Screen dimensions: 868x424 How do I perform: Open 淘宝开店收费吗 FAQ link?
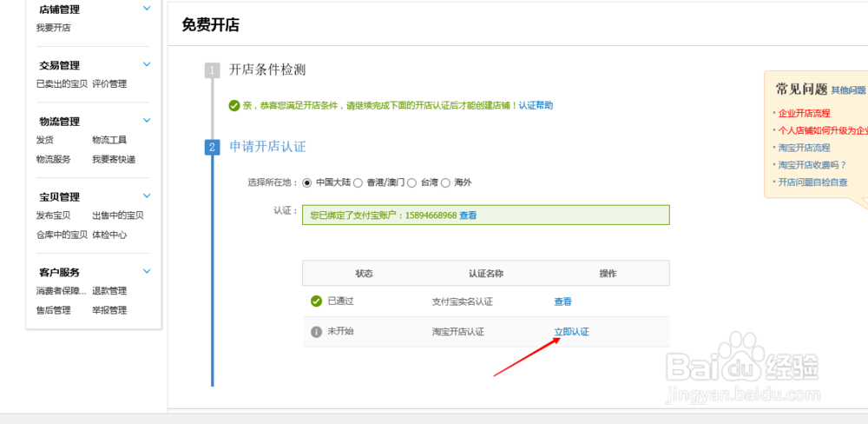[812, 164]
